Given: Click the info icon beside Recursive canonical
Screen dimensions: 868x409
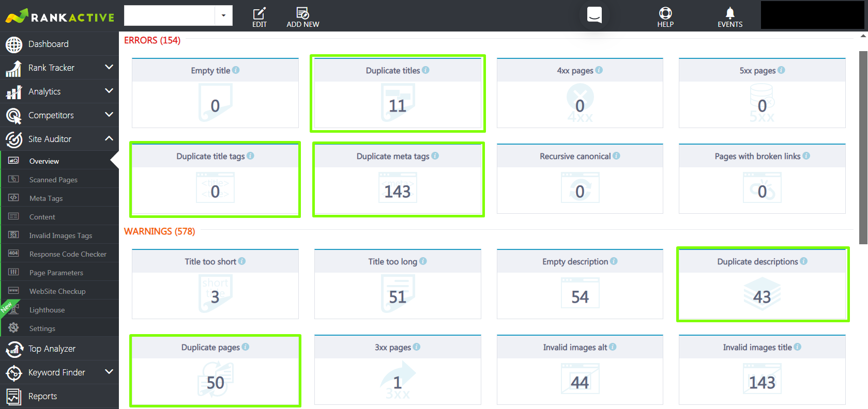Looking at the screenshot, I should click(x=616, y=156).
